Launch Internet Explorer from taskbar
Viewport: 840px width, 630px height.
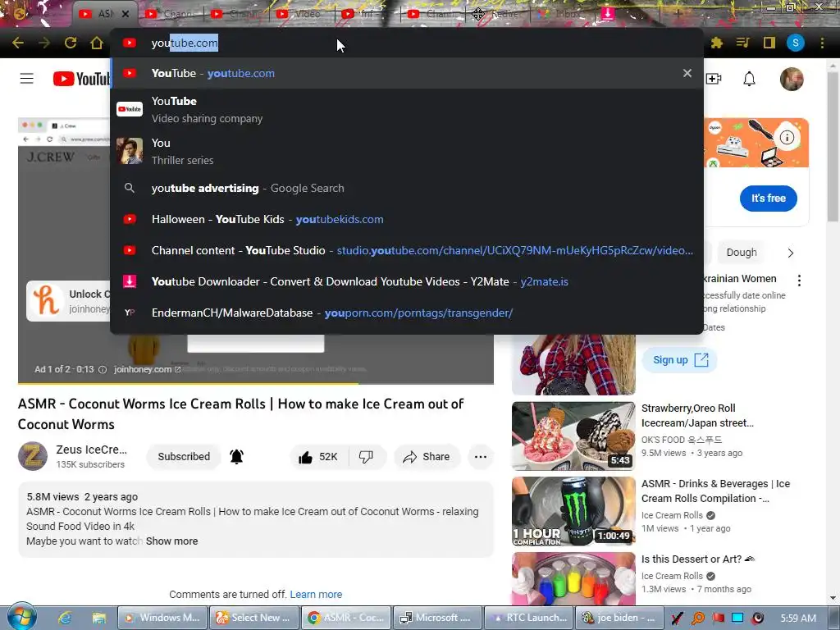tap(65, 618)
